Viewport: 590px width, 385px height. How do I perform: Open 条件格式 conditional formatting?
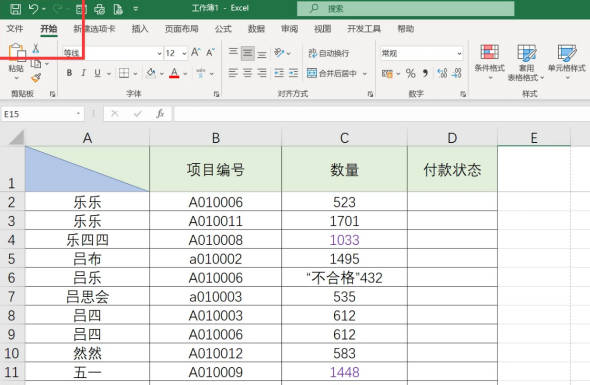[x=490, y=62]
